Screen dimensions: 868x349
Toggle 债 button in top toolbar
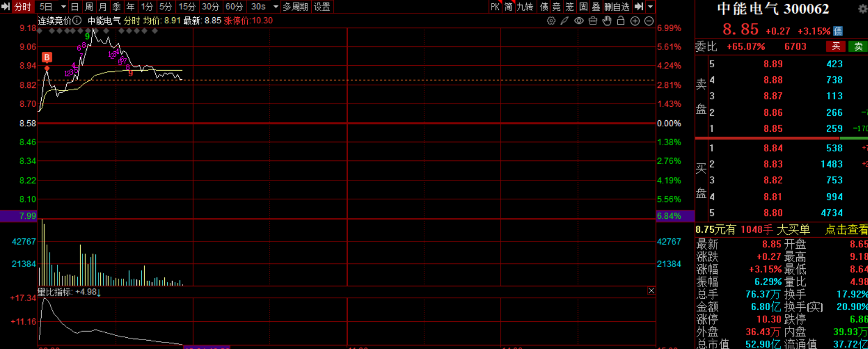(543, 7)
